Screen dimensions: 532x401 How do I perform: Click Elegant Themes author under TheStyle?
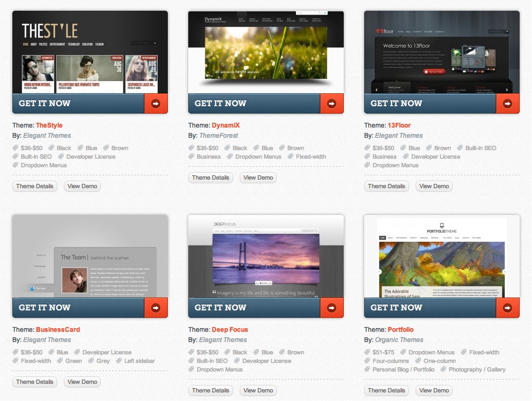click(x=47, y=135)
